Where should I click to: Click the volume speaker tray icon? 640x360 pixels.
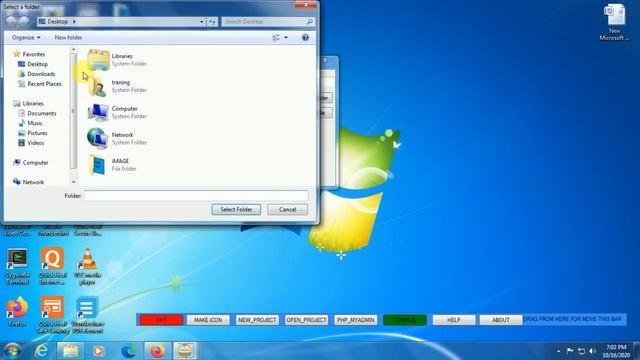tap(593, 351)
